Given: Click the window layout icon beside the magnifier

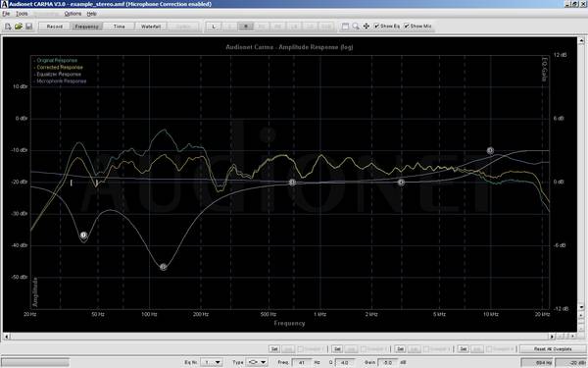Looking at the screenshot, I should click(345, 26).
